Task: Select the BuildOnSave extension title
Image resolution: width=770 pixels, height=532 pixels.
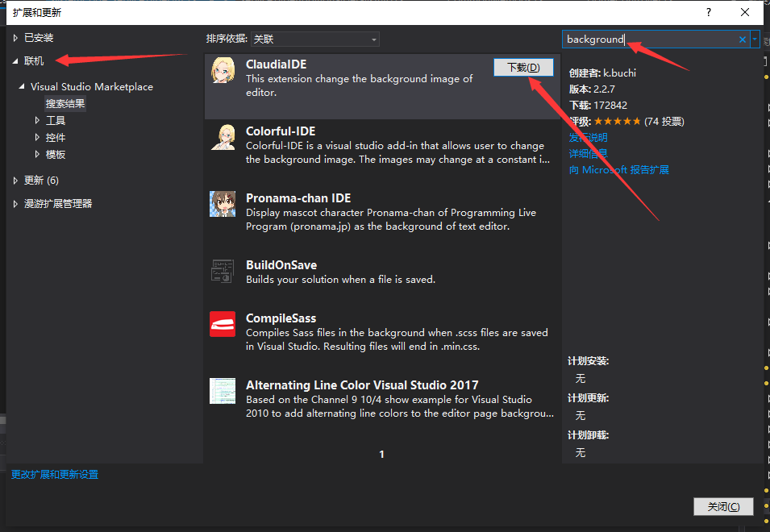Action: click(281, 265)
